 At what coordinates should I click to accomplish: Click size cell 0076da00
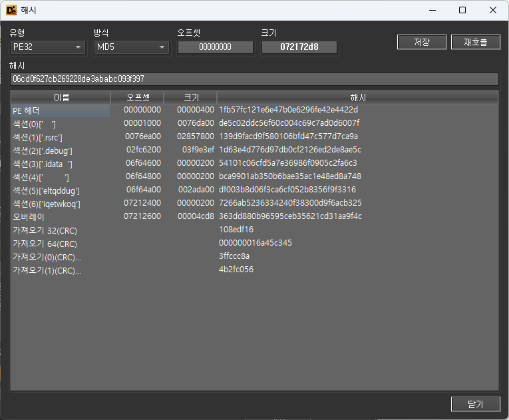tap(196, 123)
